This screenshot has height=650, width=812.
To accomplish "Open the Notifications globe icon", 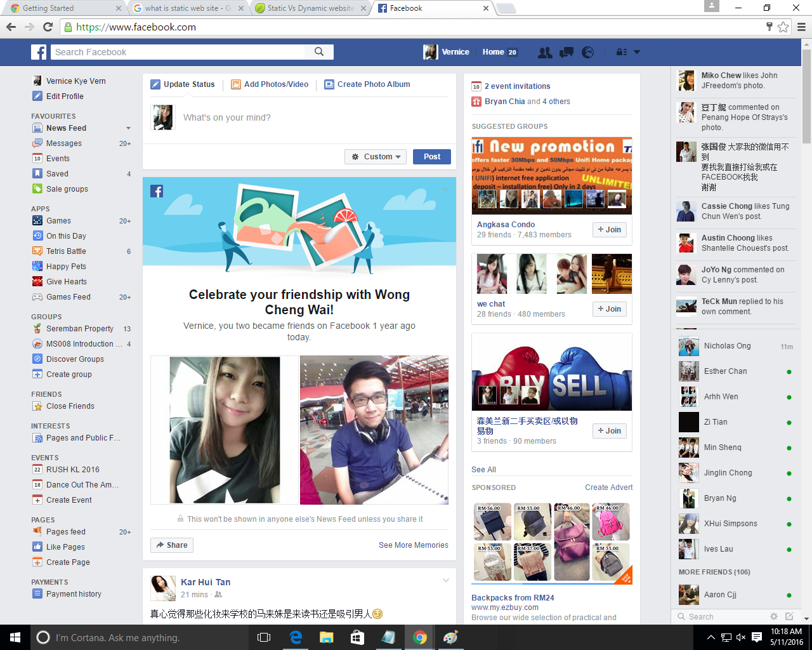I will tap(588, 53).
